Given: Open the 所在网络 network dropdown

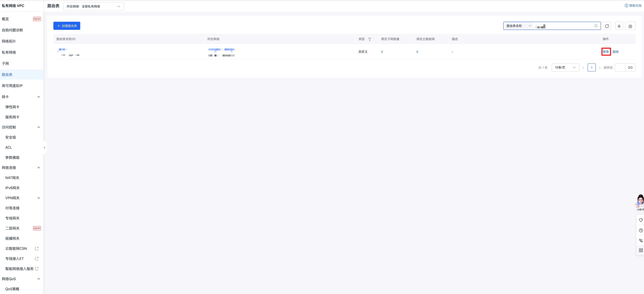Looking at the screenshot, I should 94,6.
